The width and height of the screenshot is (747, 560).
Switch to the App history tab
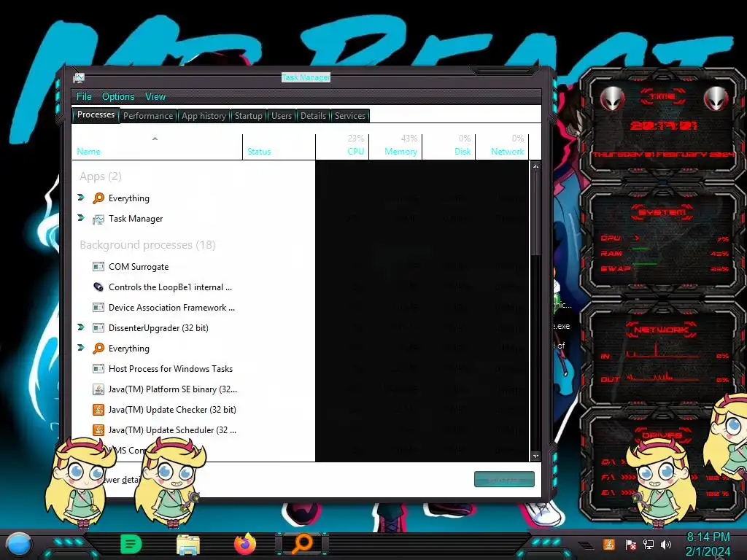tap(204, 116)
